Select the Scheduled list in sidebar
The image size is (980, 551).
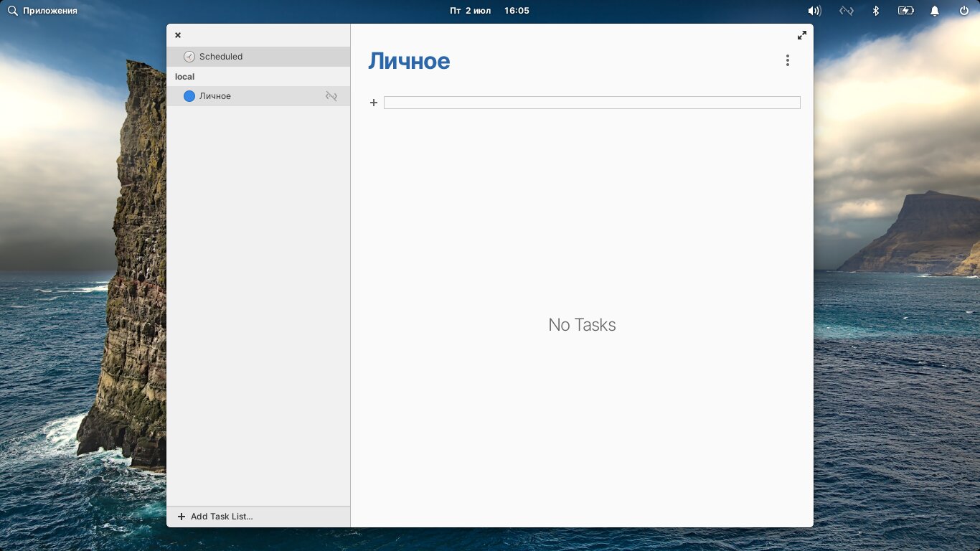click(x=221, y=57)
